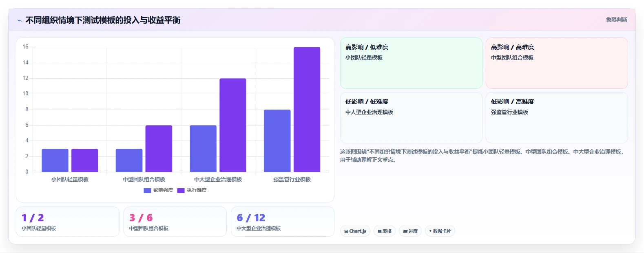Screen dimensions: 644x253
Task: Select the 进度 chip
Action: point(410,231)
